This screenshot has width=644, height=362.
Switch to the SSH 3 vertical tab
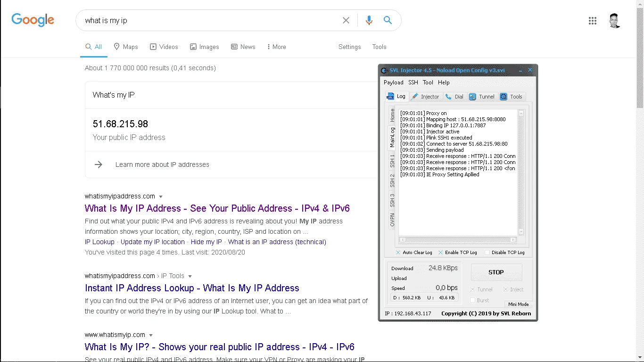coord(392,200)
